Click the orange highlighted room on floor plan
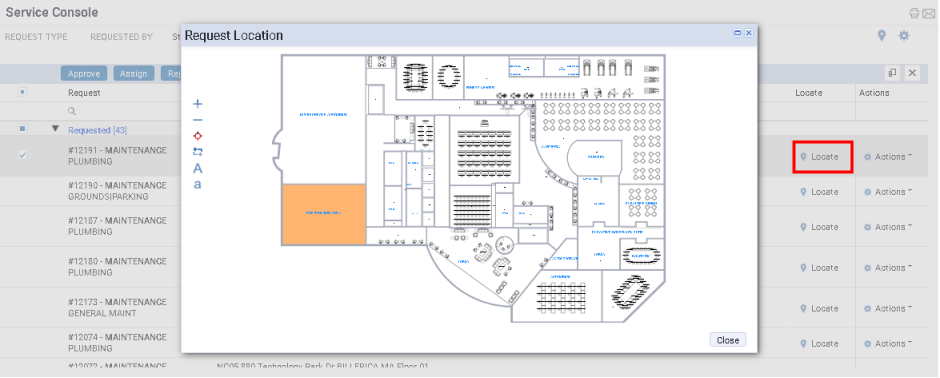940x378 pixels. click(x=324, y=214)
